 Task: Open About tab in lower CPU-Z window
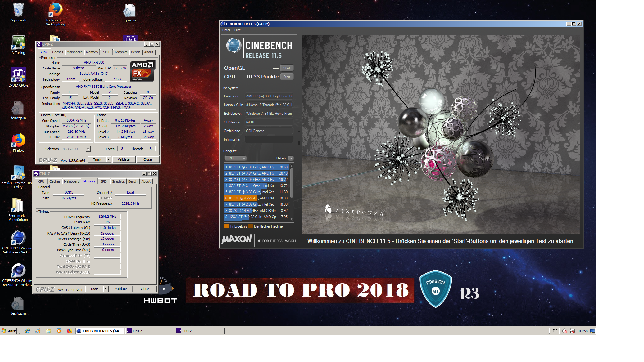pos(146,181)
